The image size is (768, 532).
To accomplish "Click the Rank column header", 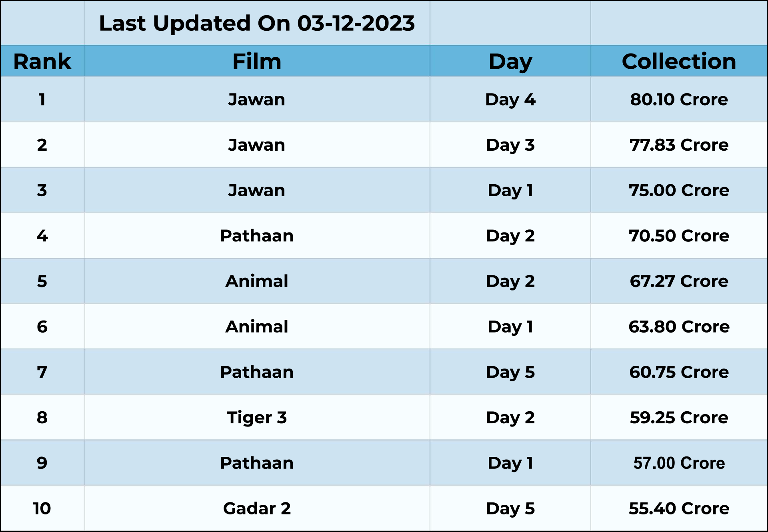I will (42, 61).
